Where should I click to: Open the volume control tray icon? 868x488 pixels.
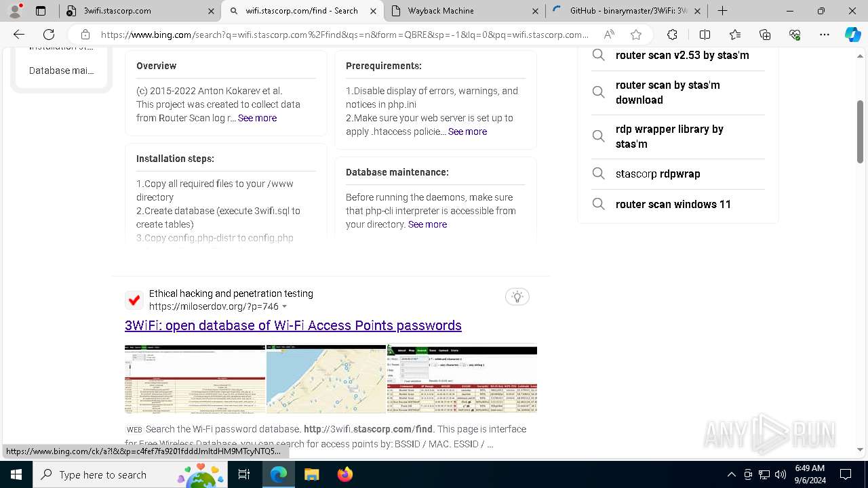(781, 474)
